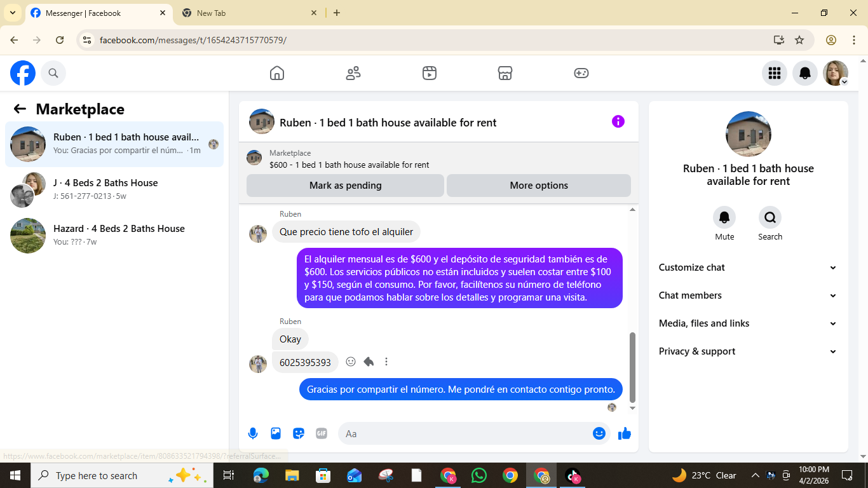Open the Ruben 1 bed 1 bath conversation
Image resolution: width=868 pixels, height=488 pixels.
(114, 144)
